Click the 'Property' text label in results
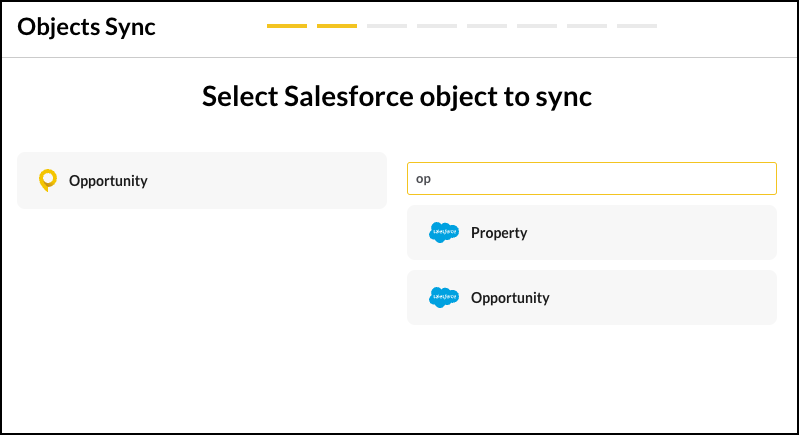 click(499, 233)
